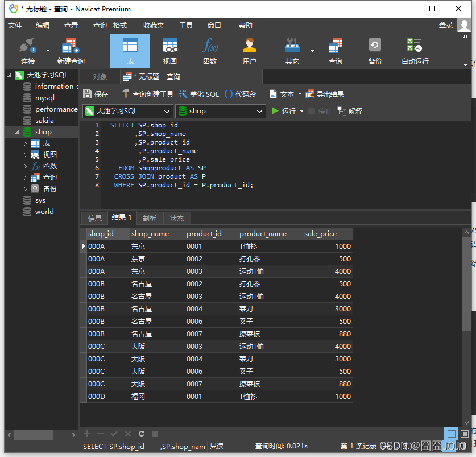Screen dimensions: 476x457
Task: Click the stop square icon in bottom bar
Action: pos(155,434)
